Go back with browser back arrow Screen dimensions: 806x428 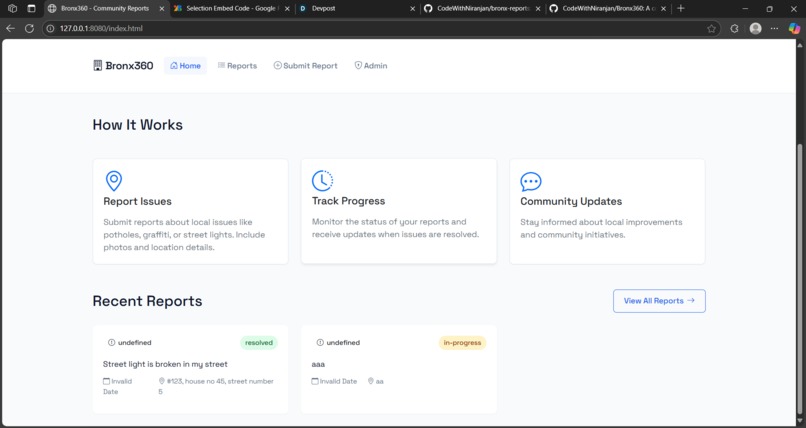pyautogui.click(x=10, y=29)
